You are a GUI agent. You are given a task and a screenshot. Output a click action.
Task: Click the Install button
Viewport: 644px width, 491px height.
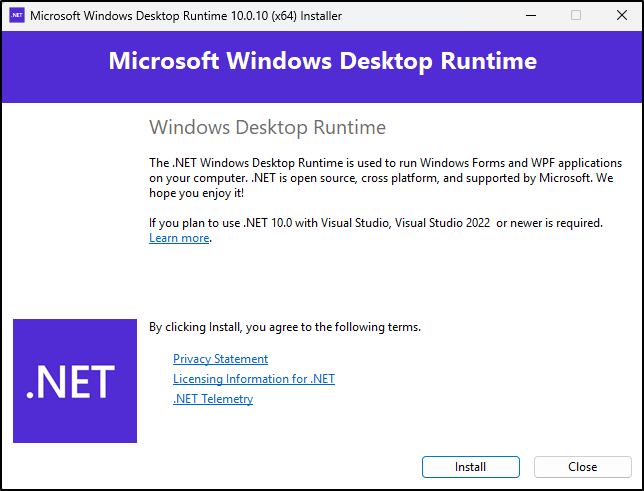point(471,467)
